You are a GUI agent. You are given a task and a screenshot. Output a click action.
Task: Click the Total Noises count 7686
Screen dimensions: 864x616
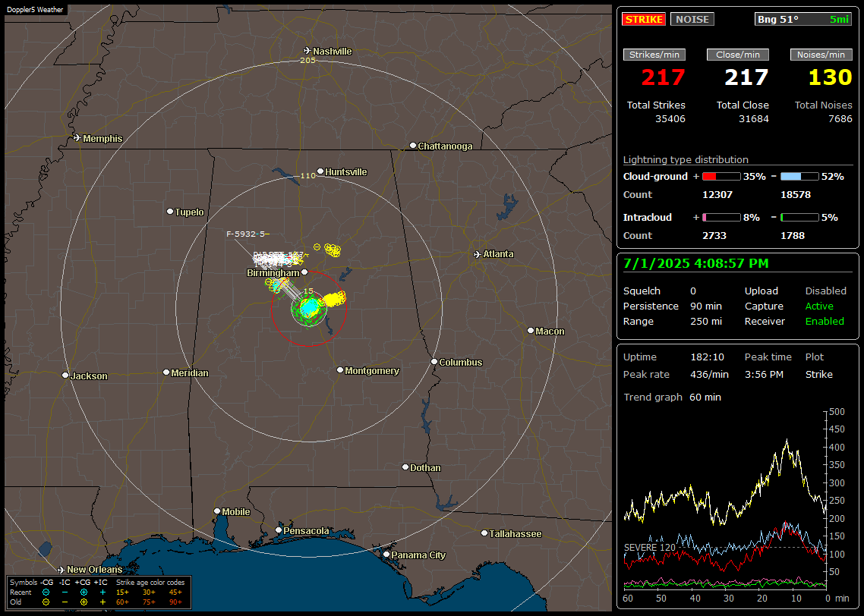(x=840, y=119)
